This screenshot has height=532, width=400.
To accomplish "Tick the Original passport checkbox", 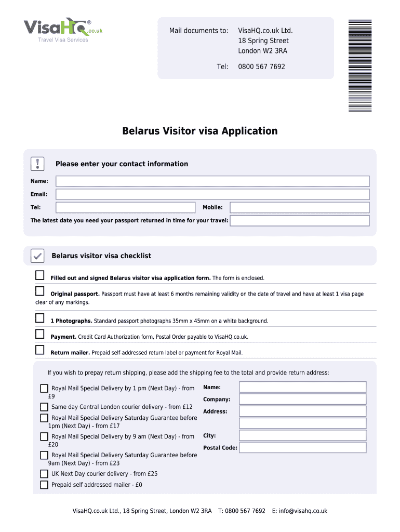I will click(x=40, y=290).
